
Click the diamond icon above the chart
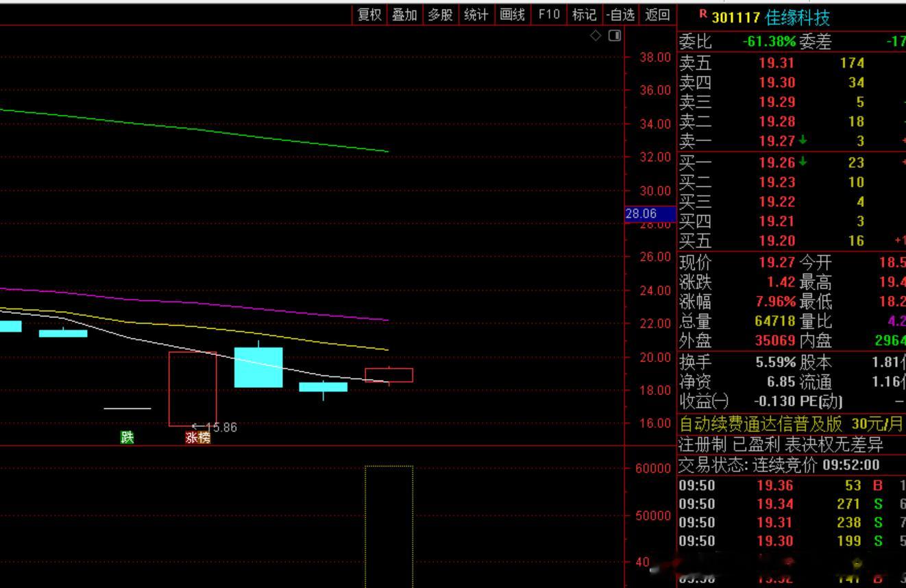coord(596,35)
